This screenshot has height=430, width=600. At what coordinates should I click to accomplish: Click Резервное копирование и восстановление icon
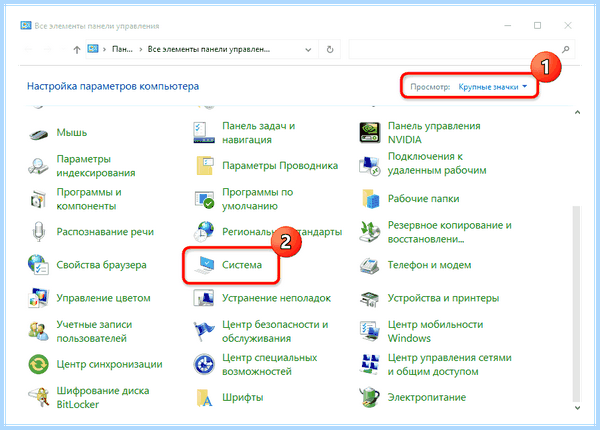pyautogui.click(x=370, y=232)
